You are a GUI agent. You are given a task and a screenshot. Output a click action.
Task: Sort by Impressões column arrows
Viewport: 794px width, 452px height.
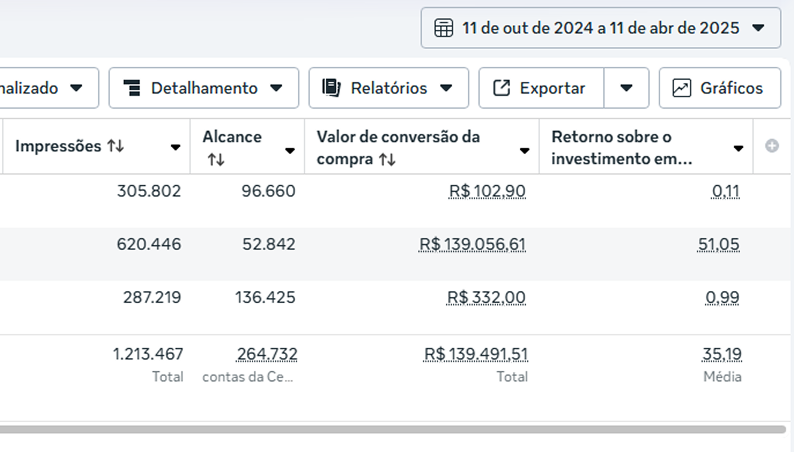[x=115, y=146]
